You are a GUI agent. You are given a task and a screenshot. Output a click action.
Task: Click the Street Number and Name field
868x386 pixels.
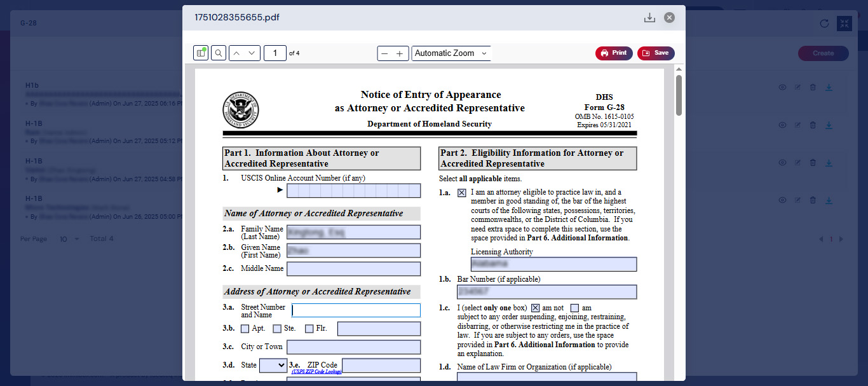pyautogui.click(x=356, y=310)
